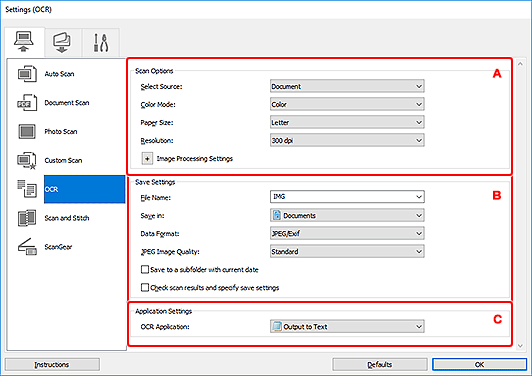Click the Output to Text notepad icon
Screen dimensions: 532x376
pos(277,326)
